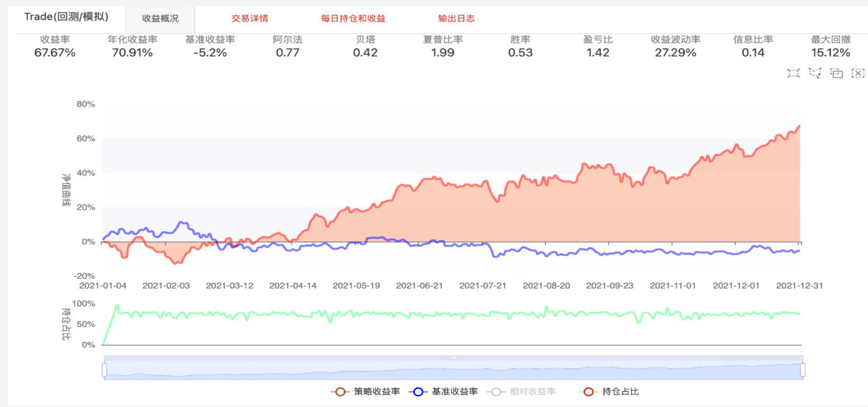Open the 每日持仓和收益 tab
Viewport: 868px width, 407px height.
point(353,19)
